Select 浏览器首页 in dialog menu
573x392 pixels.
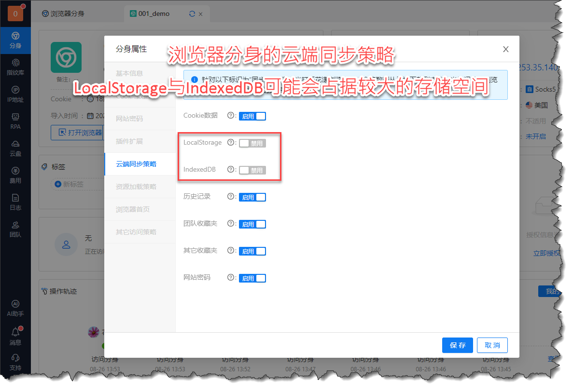tap(140, 209)
